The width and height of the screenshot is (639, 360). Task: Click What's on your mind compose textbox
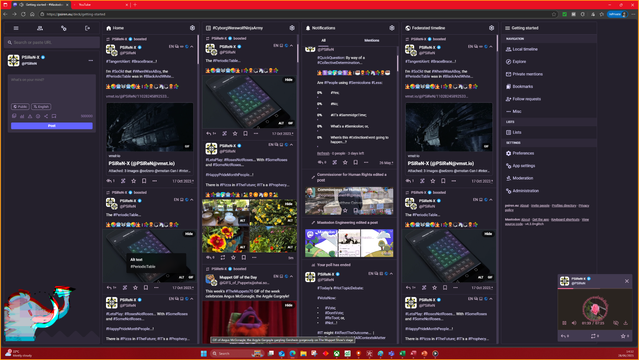(x=52, y=88)
